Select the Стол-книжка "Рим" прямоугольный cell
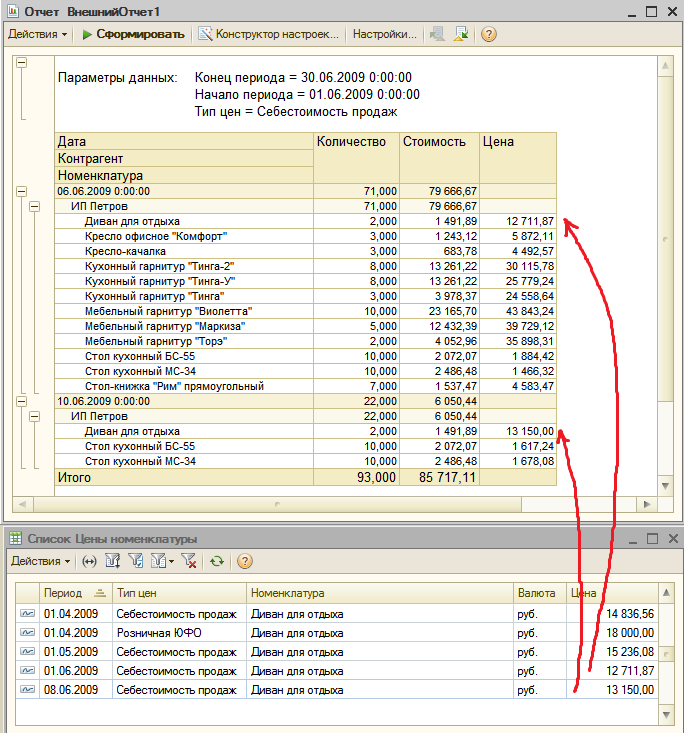 click(x=184, y=386)
